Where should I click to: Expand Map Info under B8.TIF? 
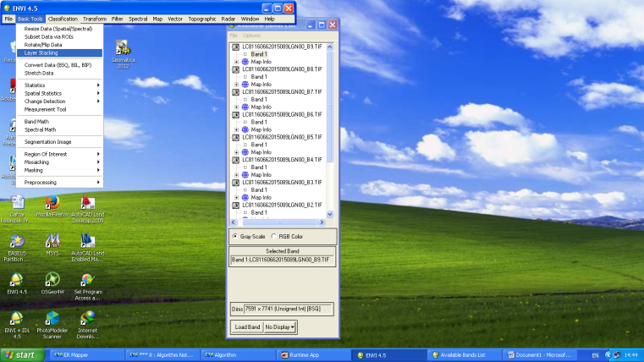[237, 84]
